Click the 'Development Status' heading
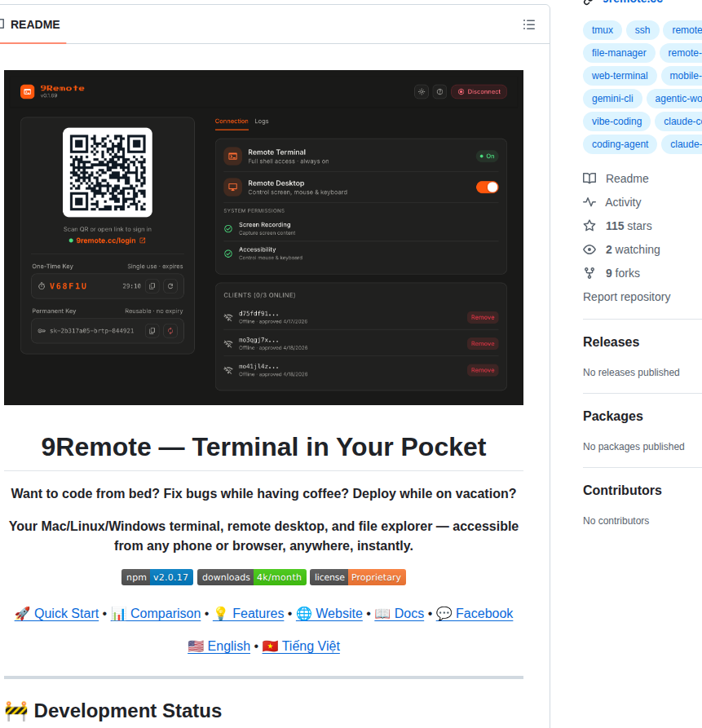 click(127, 711)
